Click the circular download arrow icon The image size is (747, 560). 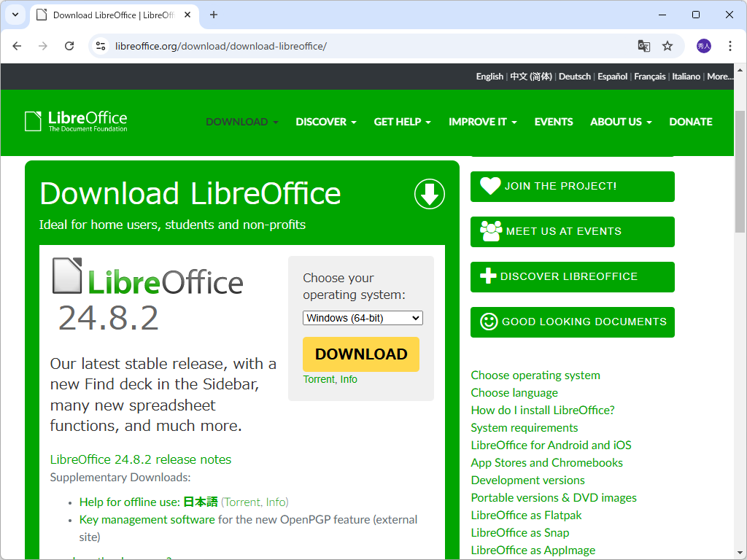click(429, 194)
